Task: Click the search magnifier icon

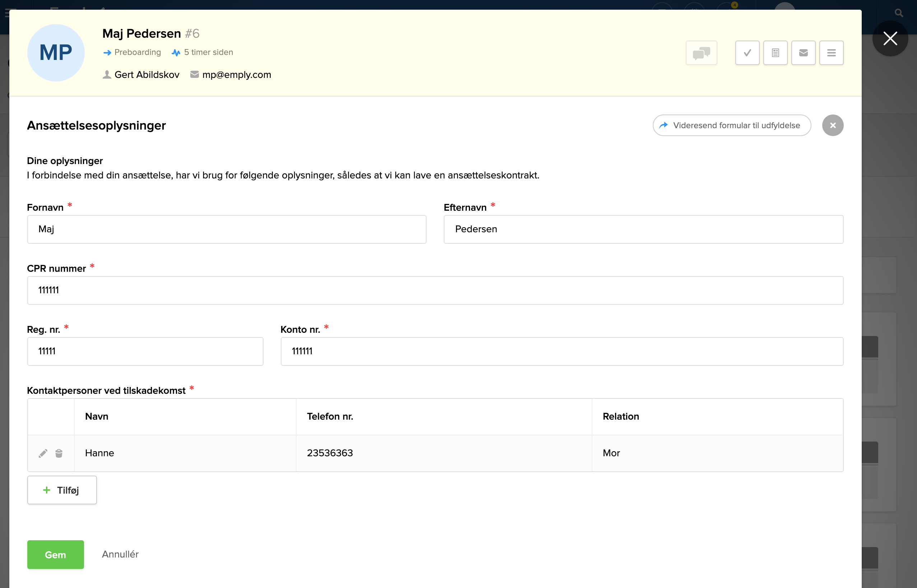Action: (x=899, y=13)
